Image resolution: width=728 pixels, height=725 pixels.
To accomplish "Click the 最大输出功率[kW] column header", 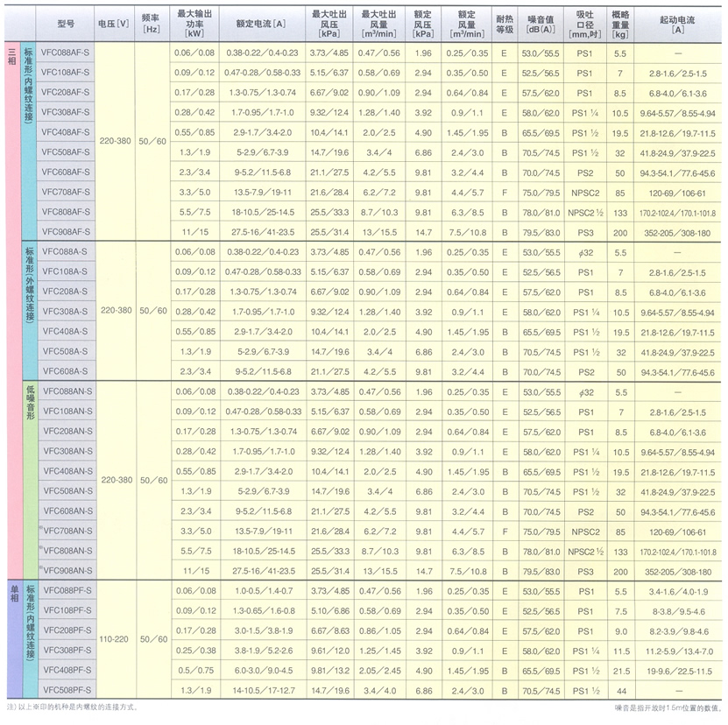I will [194, 24].
